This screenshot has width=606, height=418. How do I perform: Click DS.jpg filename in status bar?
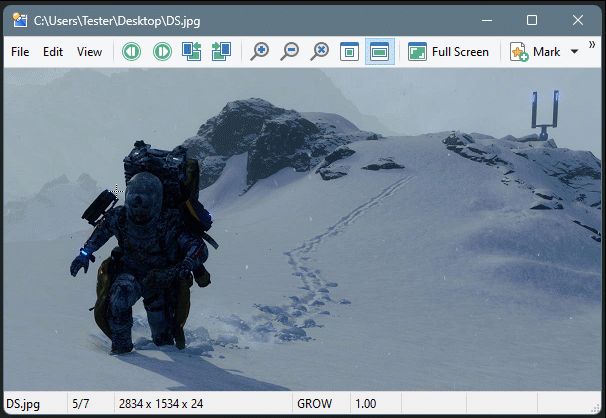click(23, 404)
